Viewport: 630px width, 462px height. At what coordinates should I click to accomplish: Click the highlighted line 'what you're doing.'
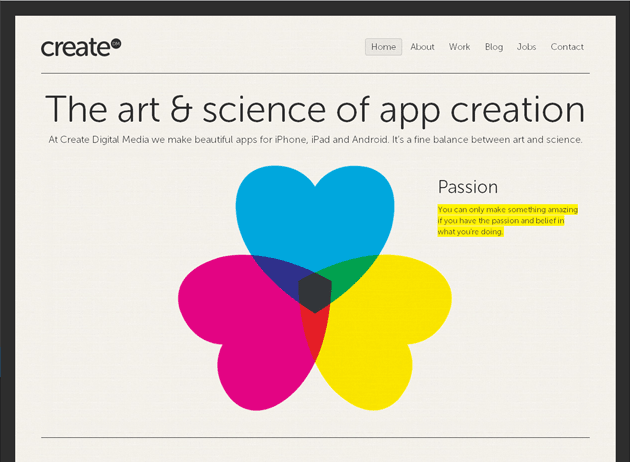[x=470, y=232]
